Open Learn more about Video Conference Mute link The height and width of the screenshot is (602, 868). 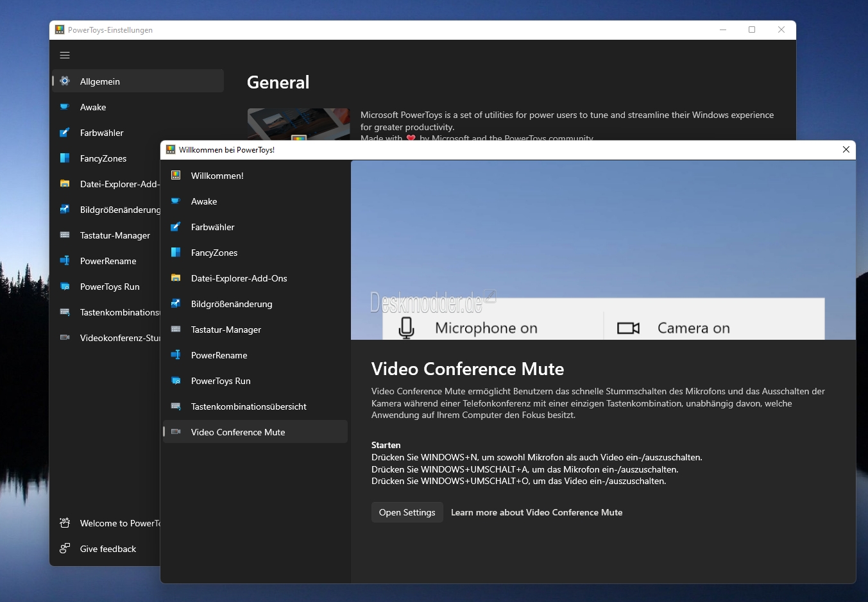pos(536,512)
